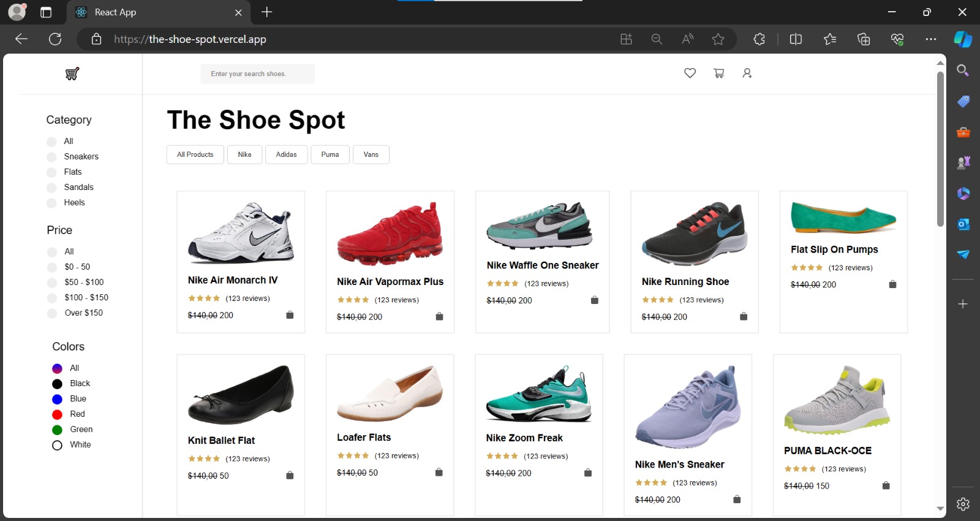The image size is (980, 521).
Task: Select Sneakers category radio button
Action: click(x=51, y=157)
